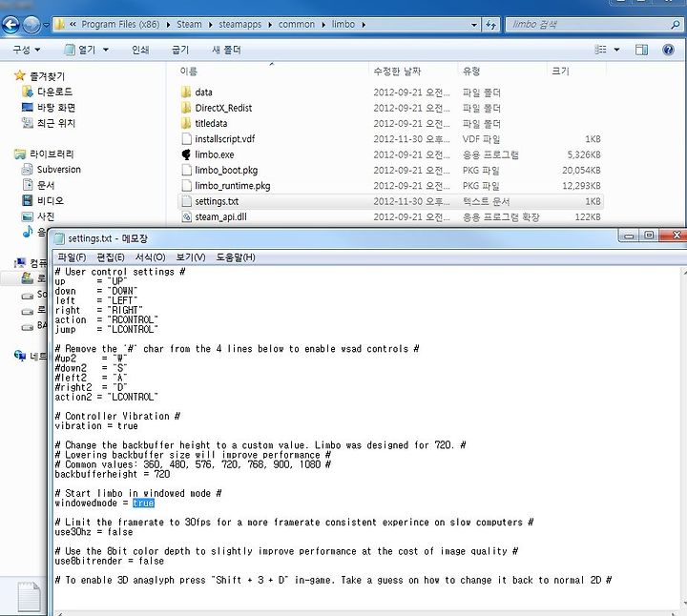
Task: Expand arrow after limbo breadcrumb
Action: [x=364, y=25]
